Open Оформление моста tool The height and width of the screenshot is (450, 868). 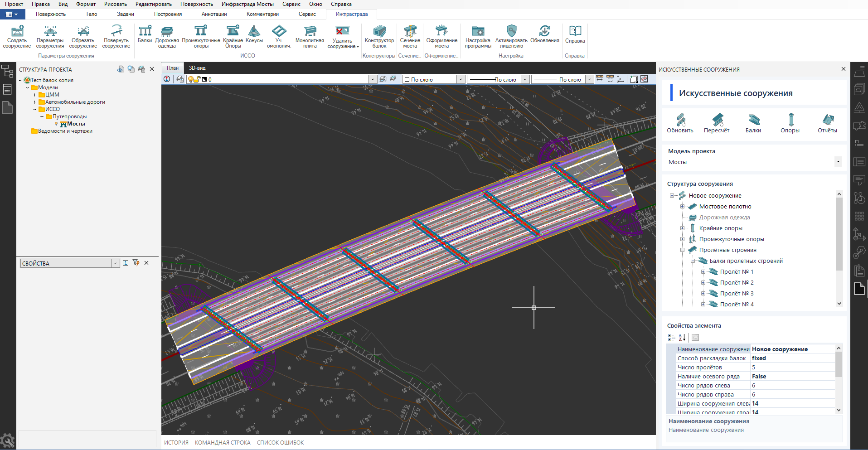442,37
